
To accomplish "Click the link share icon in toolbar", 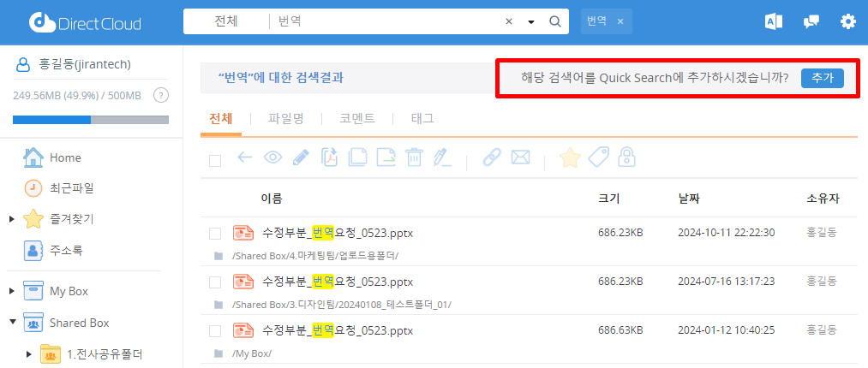I will (x=491, y=157).
